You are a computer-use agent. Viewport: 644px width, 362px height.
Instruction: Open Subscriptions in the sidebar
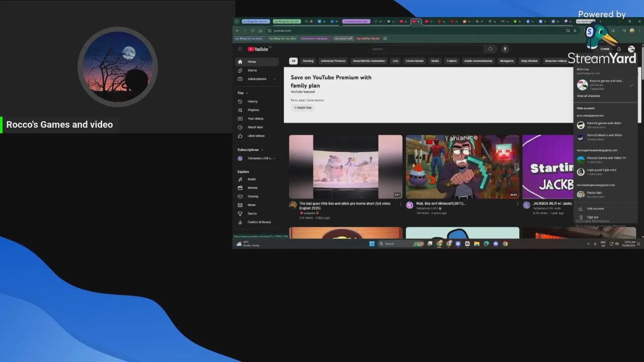(x=257, y=79)
